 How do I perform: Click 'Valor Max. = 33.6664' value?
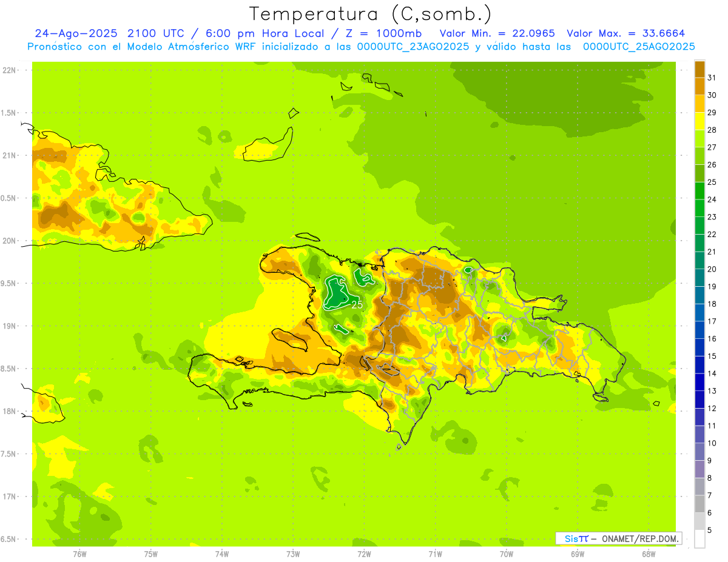pos(626,34)
